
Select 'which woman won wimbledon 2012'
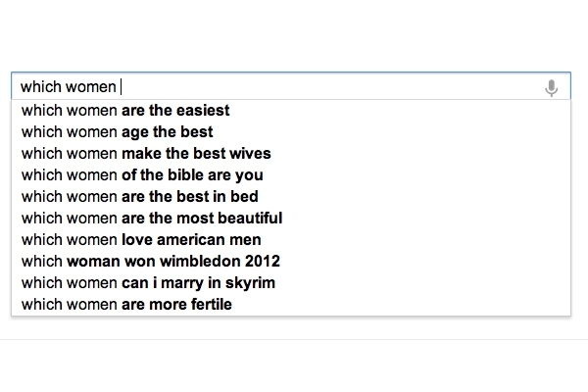[x=291, y=261]
